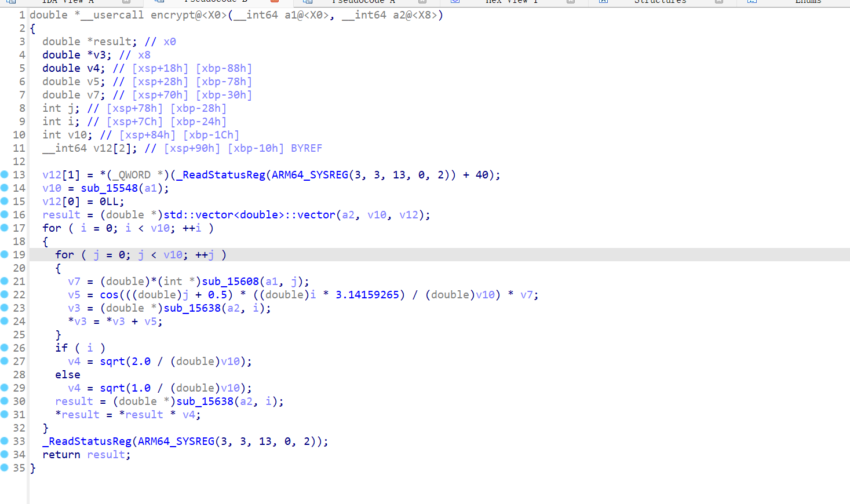The width and height of the screenshot is (850, 504).
Task: Click the constant 3.14159265
Action: coord(367,295)
